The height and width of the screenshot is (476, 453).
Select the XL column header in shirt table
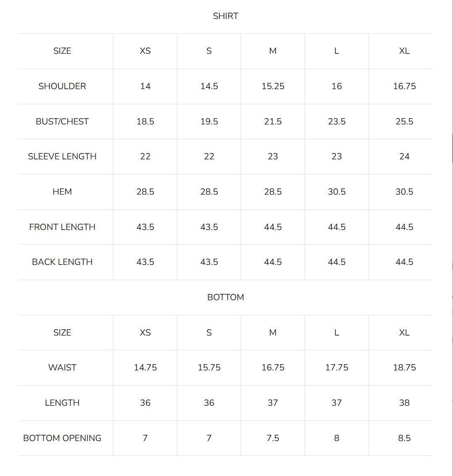coord(404,51)
